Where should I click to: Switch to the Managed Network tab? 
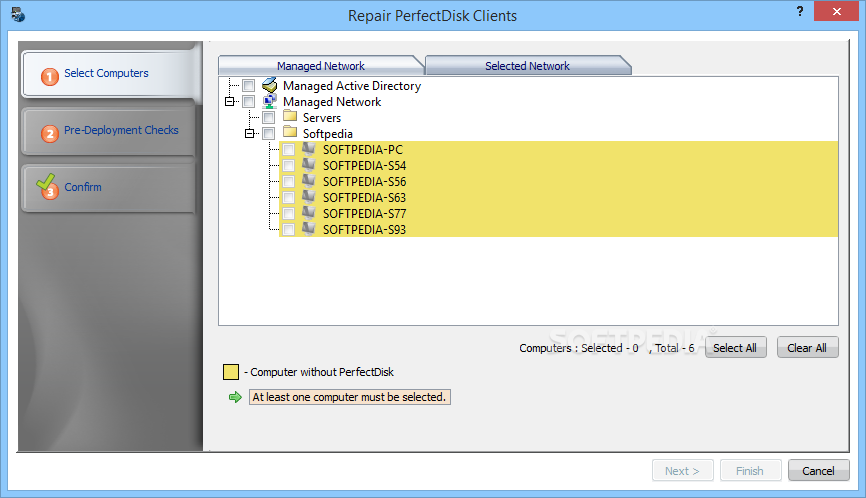(x=321, y=65)
